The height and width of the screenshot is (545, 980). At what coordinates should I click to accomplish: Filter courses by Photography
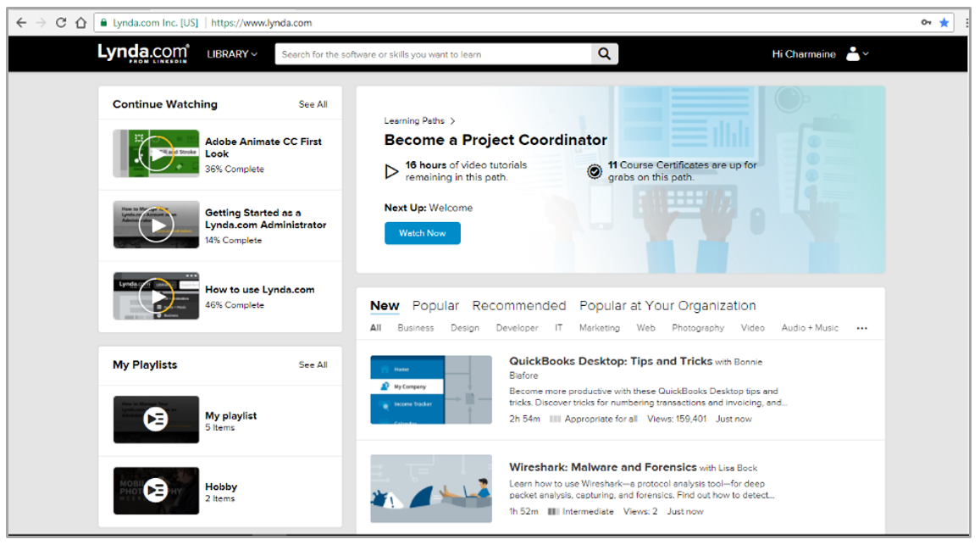pos(698,328)
